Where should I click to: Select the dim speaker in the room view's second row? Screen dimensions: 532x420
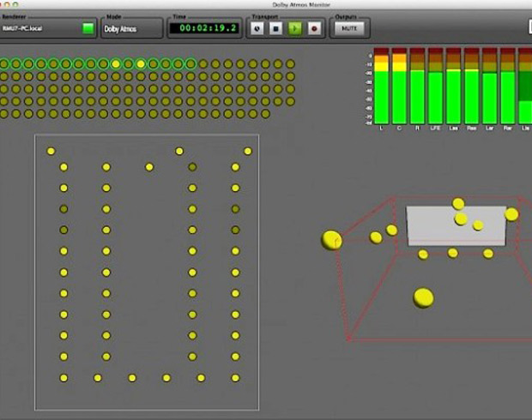(x=192, y=167)
